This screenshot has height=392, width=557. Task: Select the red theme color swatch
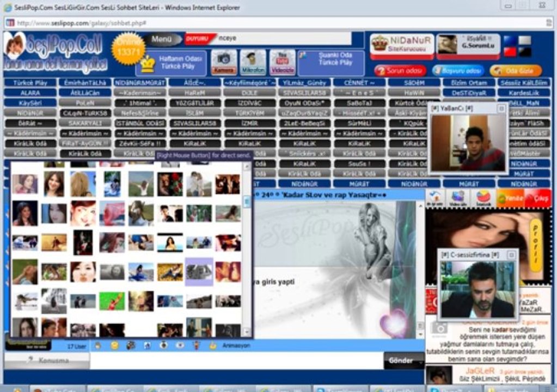point(510,52)
